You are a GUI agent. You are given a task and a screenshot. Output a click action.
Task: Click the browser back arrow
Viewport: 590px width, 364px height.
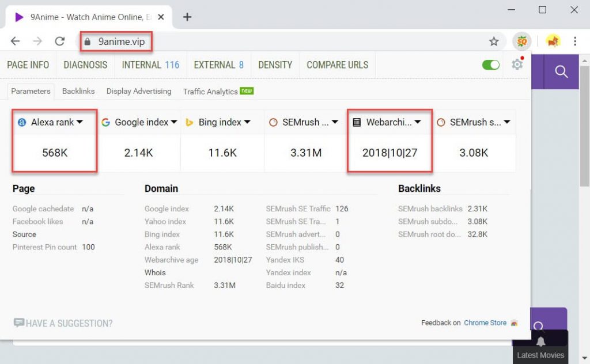point(15,41)
